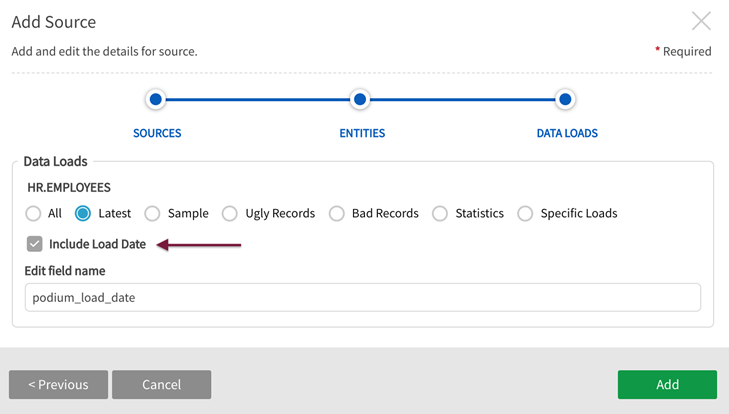Click the green Add button

(x=667, y=385)
